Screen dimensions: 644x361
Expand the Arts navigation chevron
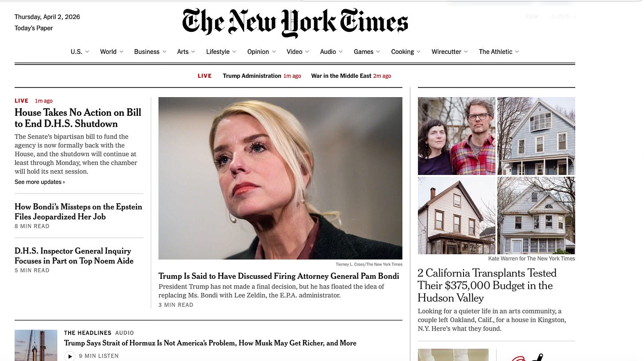193,52
